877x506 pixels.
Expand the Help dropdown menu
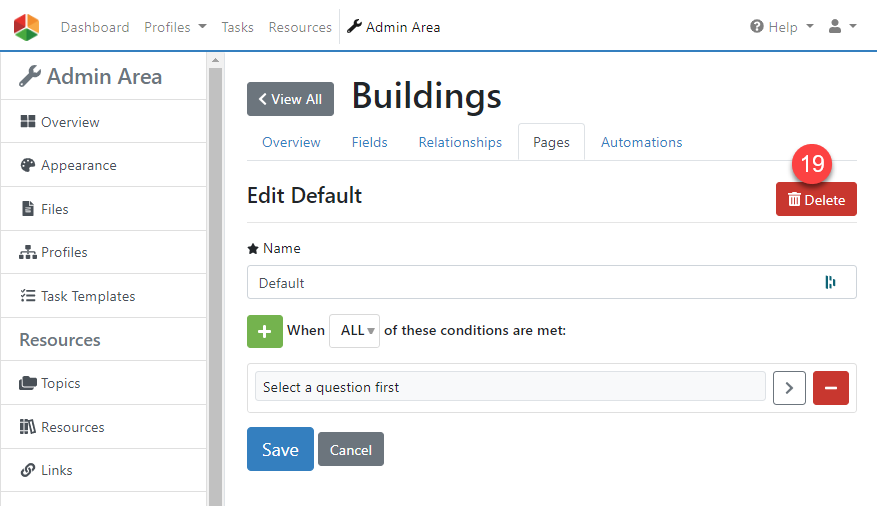[x=782, y=27]
